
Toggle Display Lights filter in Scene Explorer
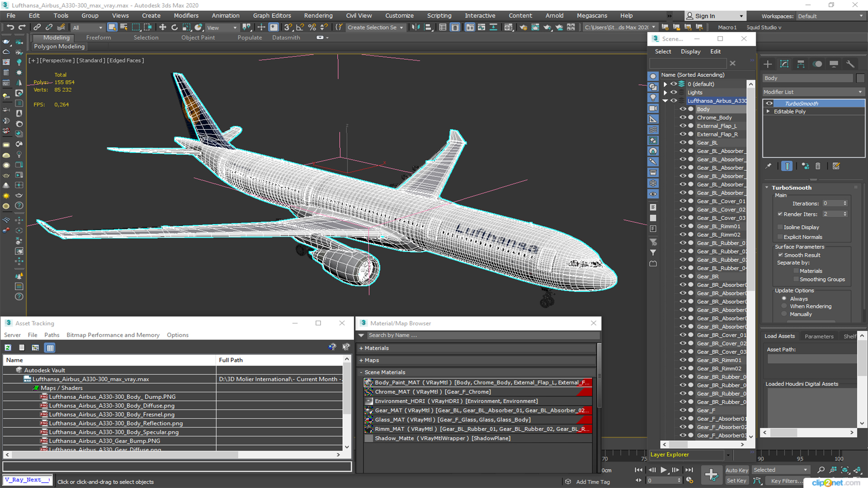(653, 98)
